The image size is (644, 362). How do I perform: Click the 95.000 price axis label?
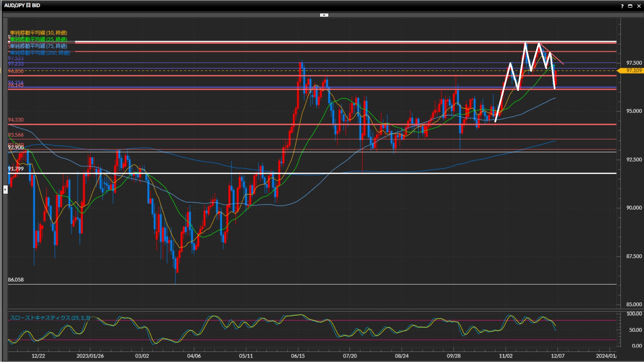[634, 111]
